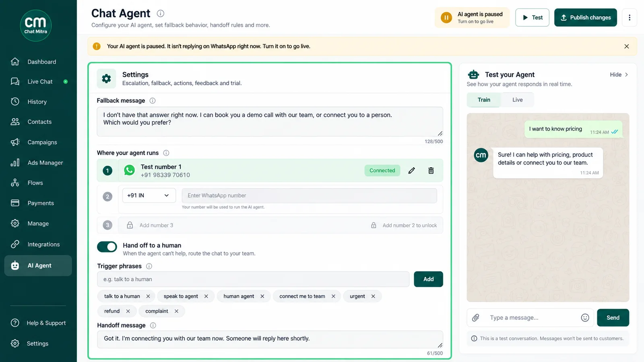This screenshot has width=644, height=362.
Task: Open the three-dot more options menu
Action: pos(630,17)
